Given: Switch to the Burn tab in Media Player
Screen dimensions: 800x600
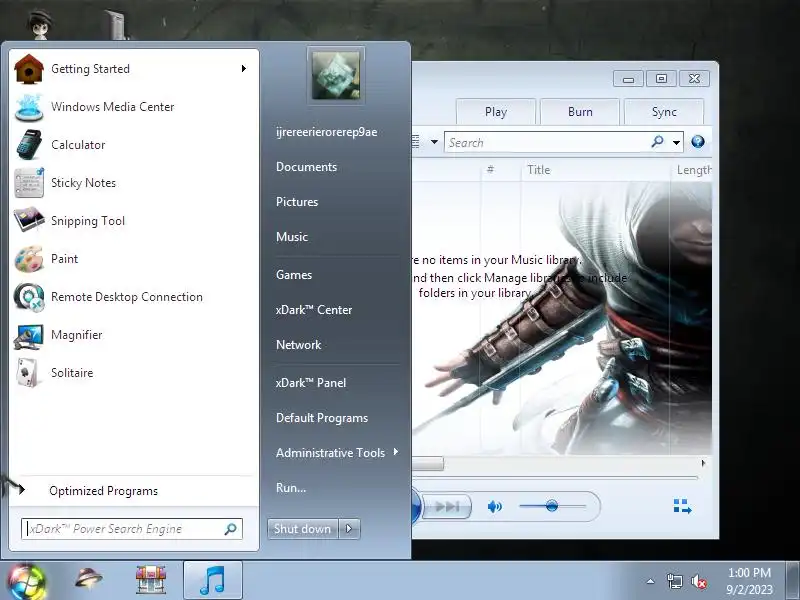Looking at the screenshot, I should pos(580,112).
